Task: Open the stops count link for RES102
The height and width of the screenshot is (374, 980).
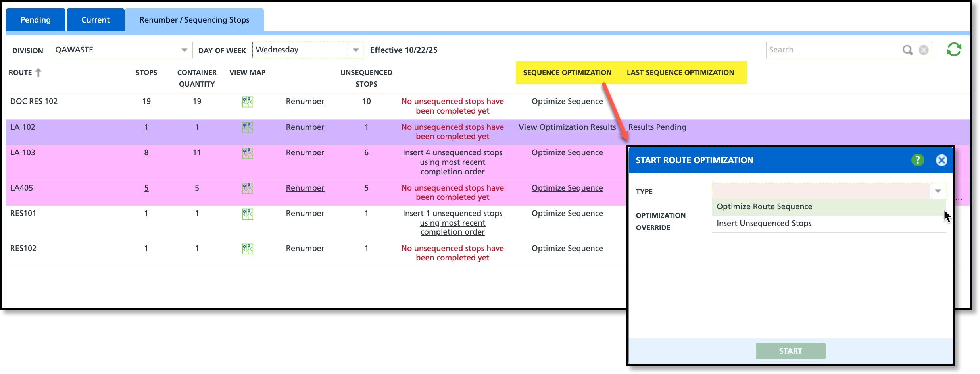Action: point(146,248)
